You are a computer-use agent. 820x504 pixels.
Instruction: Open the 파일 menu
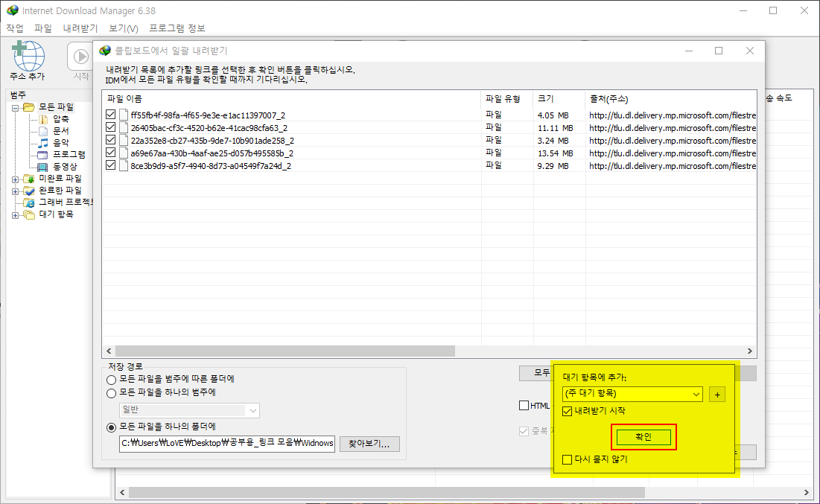pyautogui.click(x=43, y=28)
